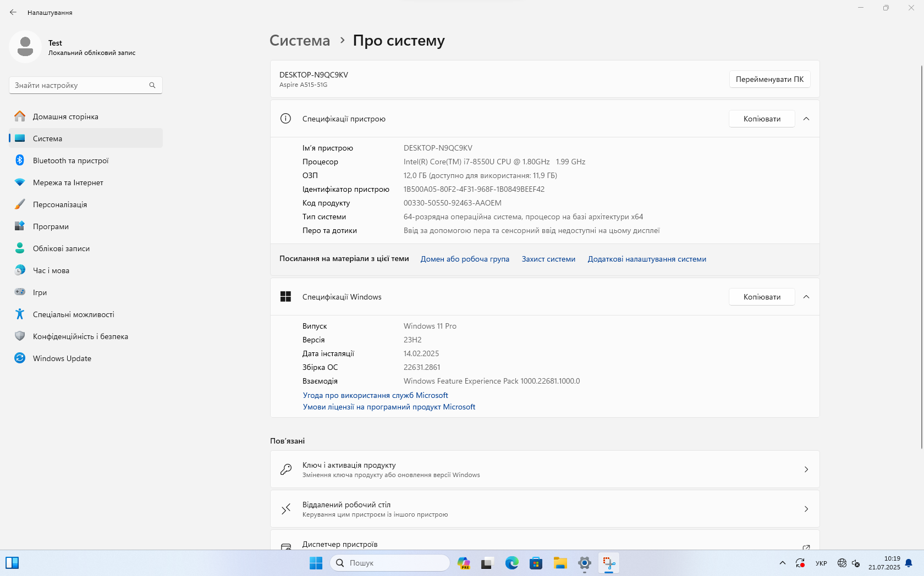Collapse the Специфікації пристрою section
Viewport: 924px width, 576px height.
(806, 119)
